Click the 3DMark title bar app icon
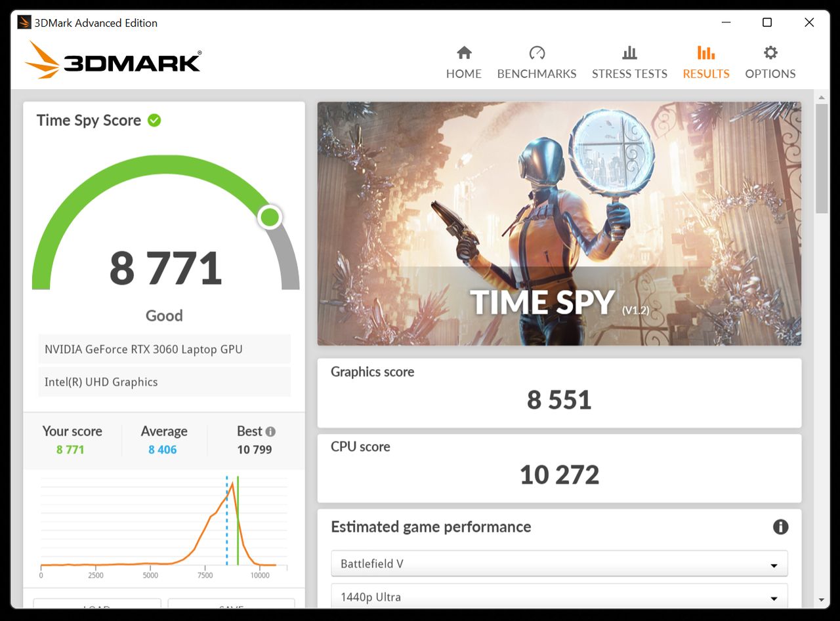Viewport: 840px width, 621px height. click(24, 22)
